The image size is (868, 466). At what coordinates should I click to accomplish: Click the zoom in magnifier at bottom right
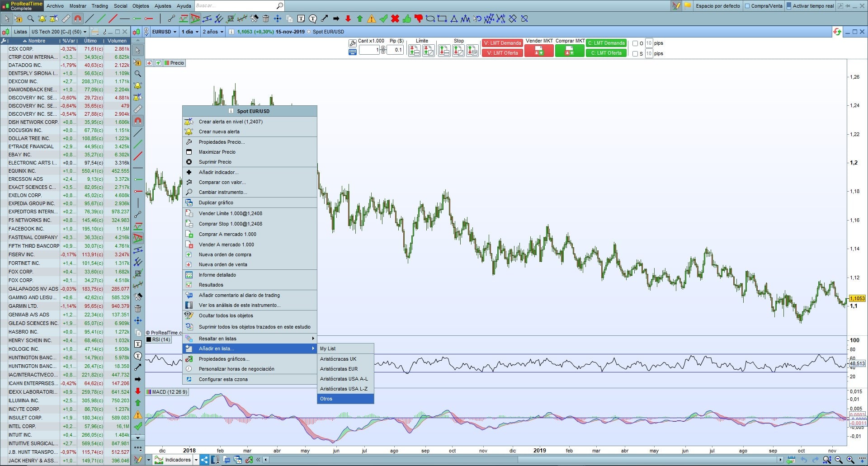[x=850, y=460]
